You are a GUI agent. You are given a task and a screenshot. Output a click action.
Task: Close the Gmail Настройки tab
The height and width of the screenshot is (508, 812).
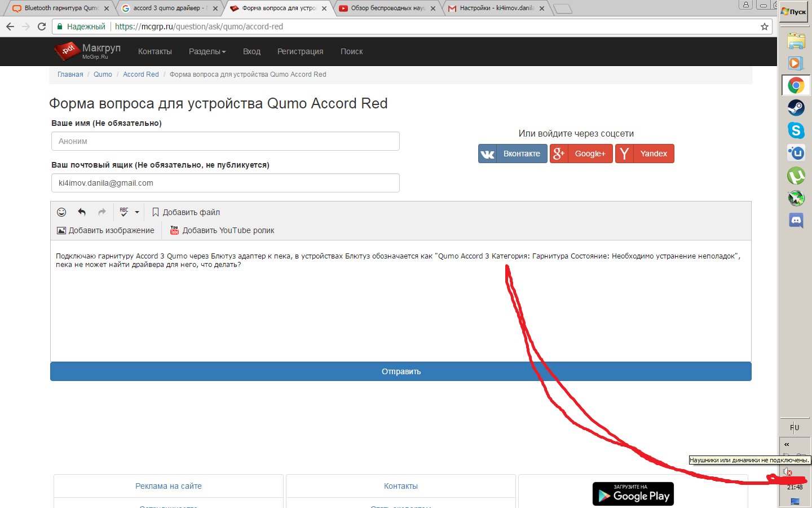click(x=542, y=8)
